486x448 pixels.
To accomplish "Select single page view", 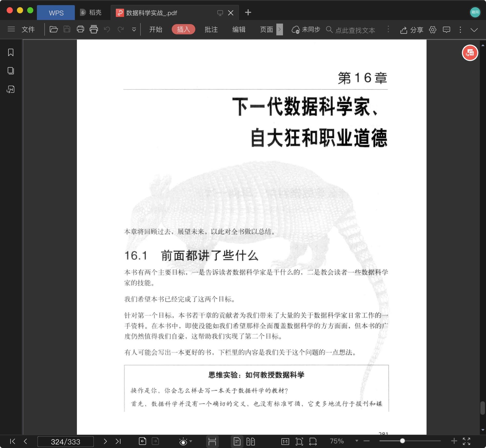I will click(x=237, y=441).
